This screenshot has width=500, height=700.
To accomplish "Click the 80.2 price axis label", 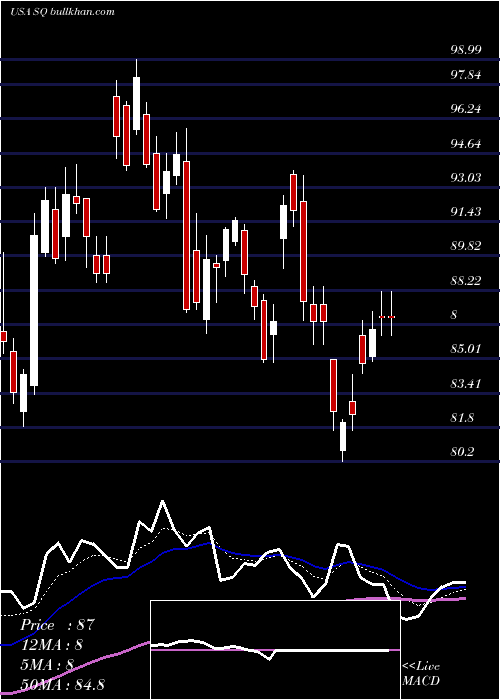I will point(462,452).
